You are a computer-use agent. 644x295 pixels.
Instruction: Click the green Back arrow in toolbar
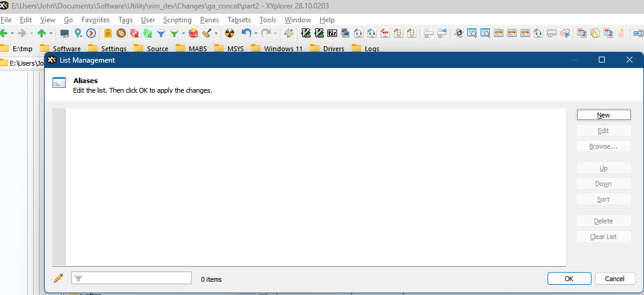pos(3,34)
